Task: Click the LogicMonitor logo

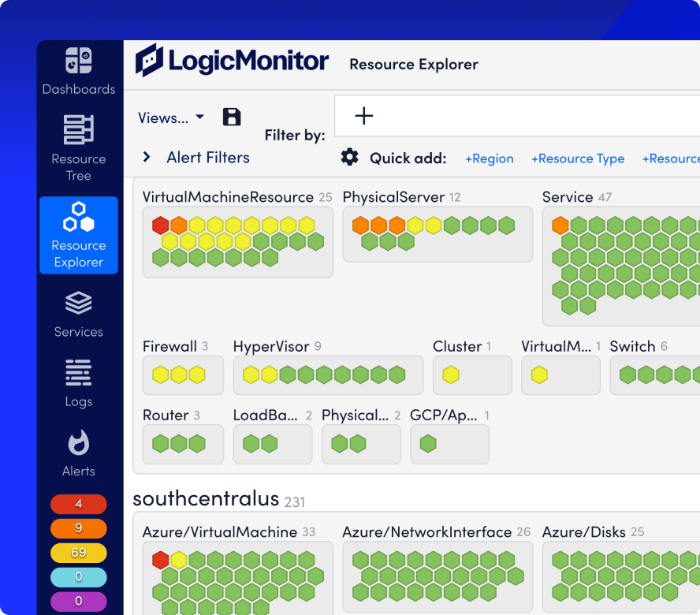Action: tap(232, 61)
